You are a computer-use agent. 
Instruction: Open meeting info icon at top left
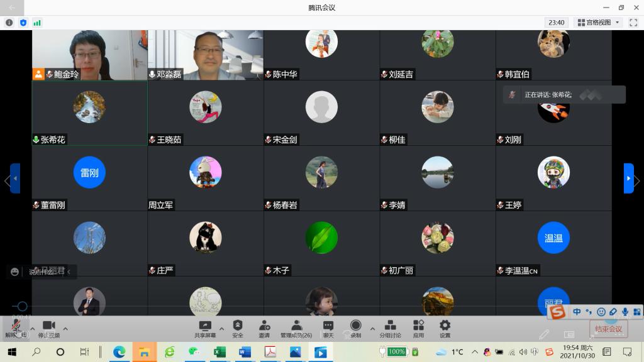(x=9, y=23)
